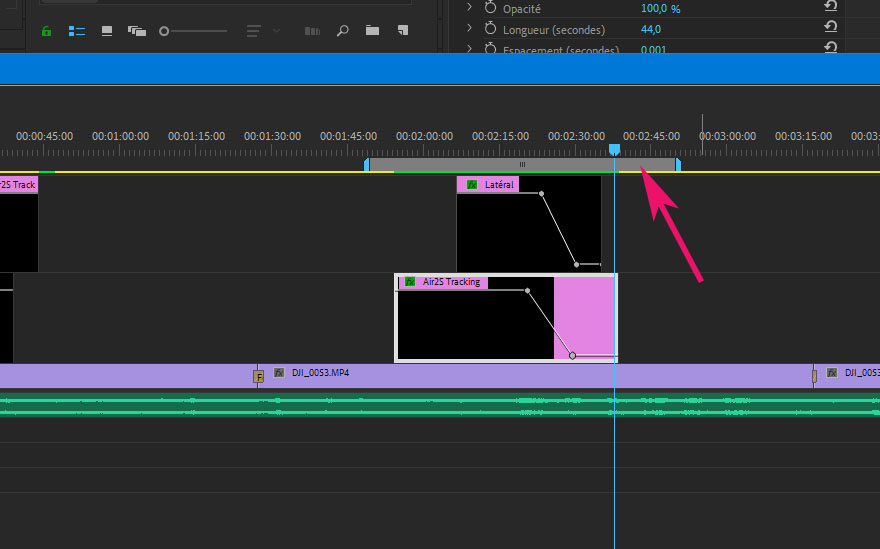The width and height of the screenshot is (880, 549).
Task: Create a new bin with folder icon
Action: coord(372,31)
